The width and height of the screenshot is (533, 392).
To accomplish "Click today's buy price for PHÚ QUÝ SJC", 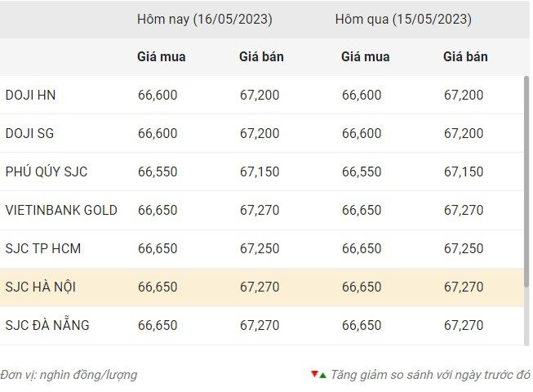I will pyautogui.click(x=157, y=172).
